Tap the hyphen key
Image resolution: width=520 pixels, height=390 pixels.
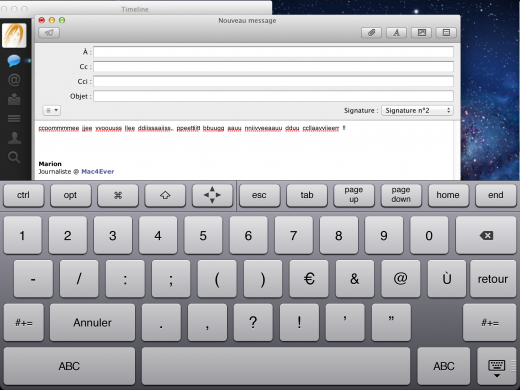pos(33,279)
